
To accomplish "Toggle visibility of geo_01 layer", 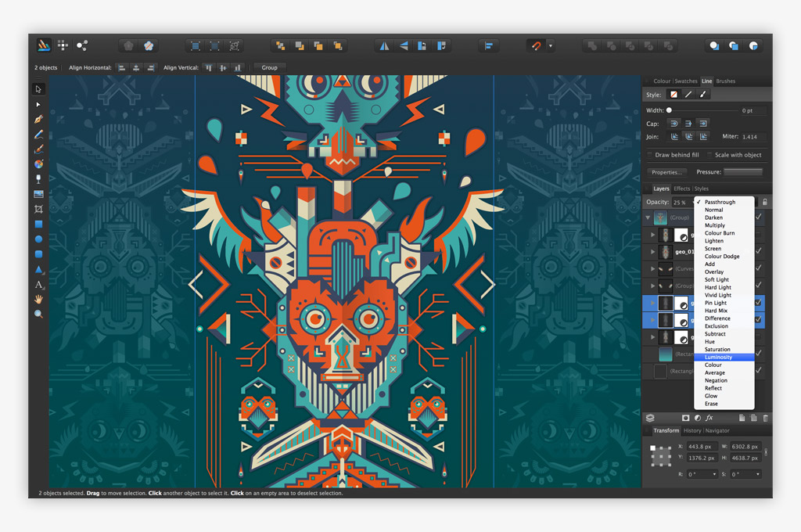I will (759, 251).
